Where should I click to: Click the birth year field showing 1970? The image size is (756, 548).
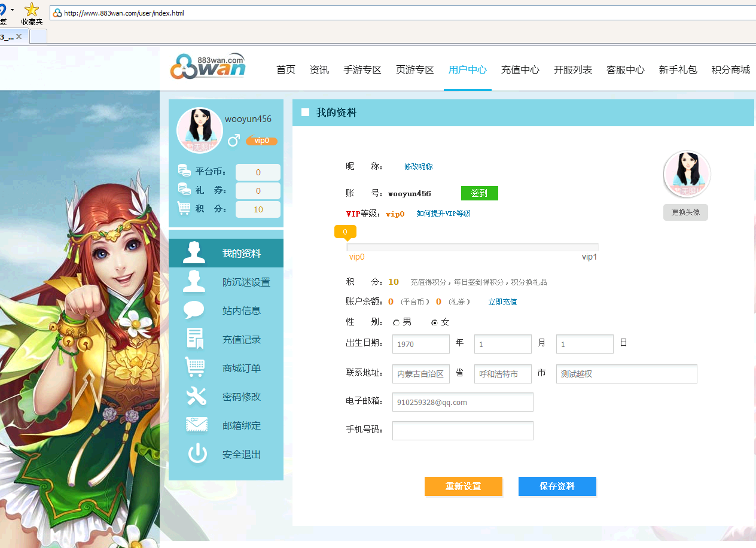click(421, 344)
